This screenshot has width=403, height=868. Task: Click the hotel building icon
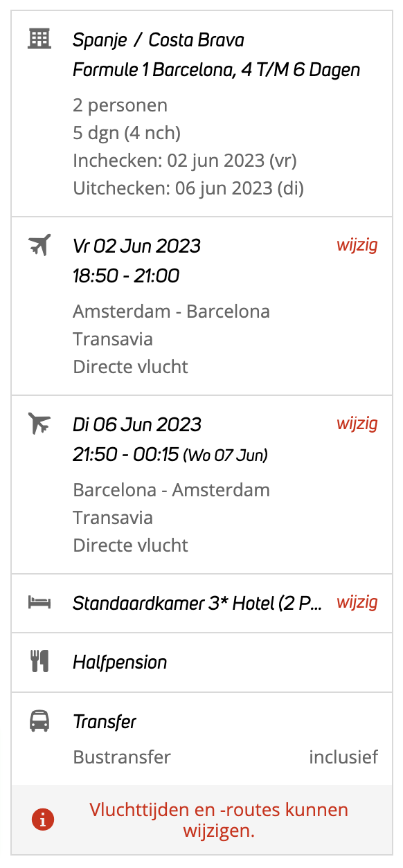pos(39,38)
